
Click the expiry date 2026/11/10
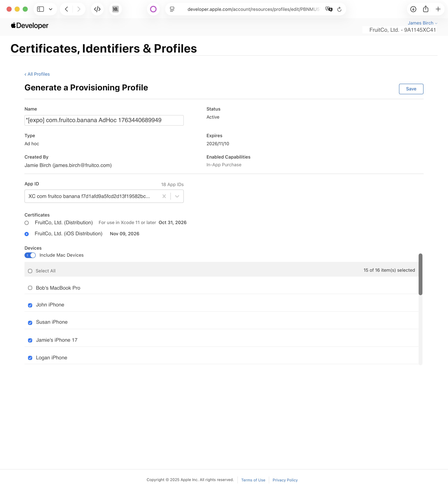point(218,144)
